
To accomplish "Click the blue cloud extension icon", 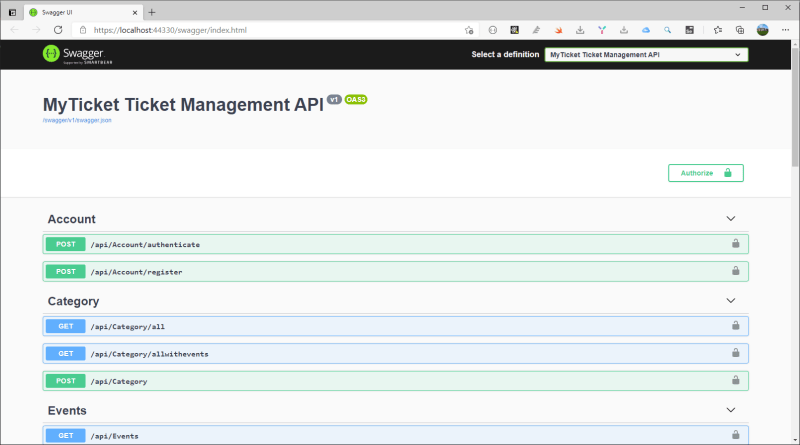I will tap(646, 30).
